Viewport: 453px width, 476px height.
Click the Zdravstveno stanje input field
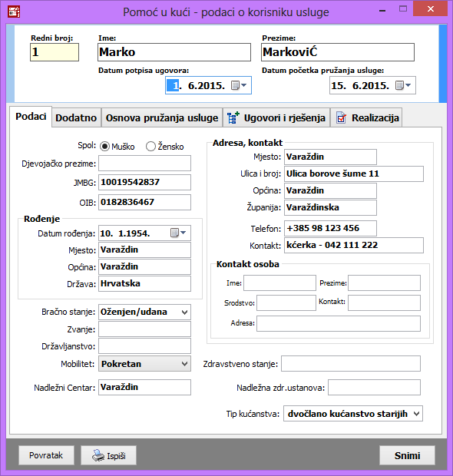[351, 364]
